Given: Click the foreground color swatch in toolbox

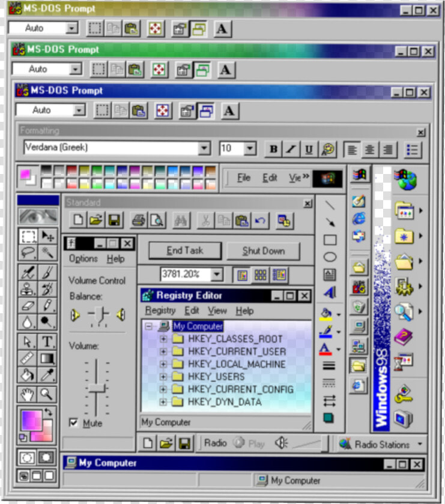Looking at the screenshot, I should 31,420.
